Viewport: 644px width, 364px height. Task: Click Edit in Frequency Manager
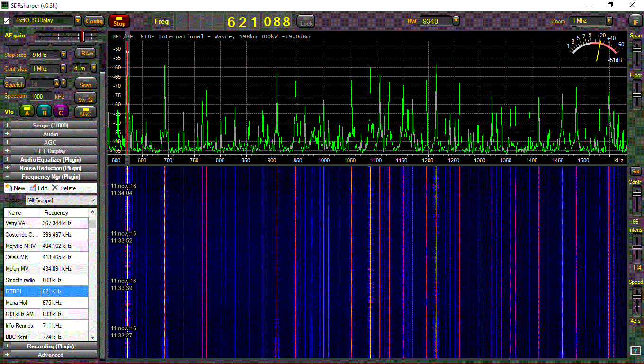(38, 188)
